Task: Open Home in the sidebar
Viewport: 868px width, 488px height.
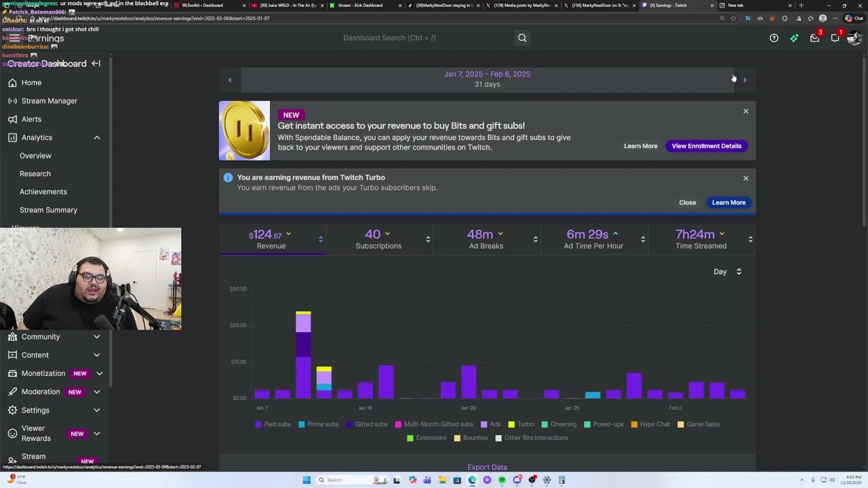Action: [x=31, y=83]
